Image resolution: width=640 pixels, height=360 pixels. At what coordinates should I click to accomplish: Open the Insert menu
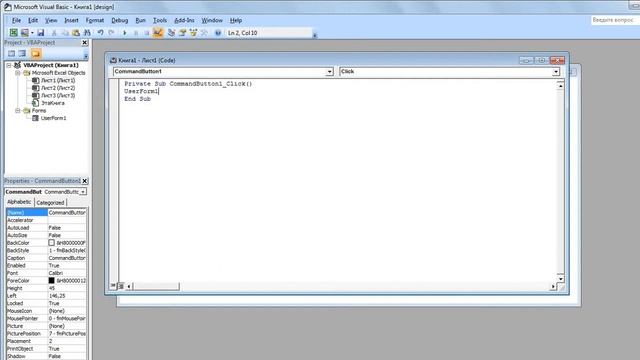point(71,20)
